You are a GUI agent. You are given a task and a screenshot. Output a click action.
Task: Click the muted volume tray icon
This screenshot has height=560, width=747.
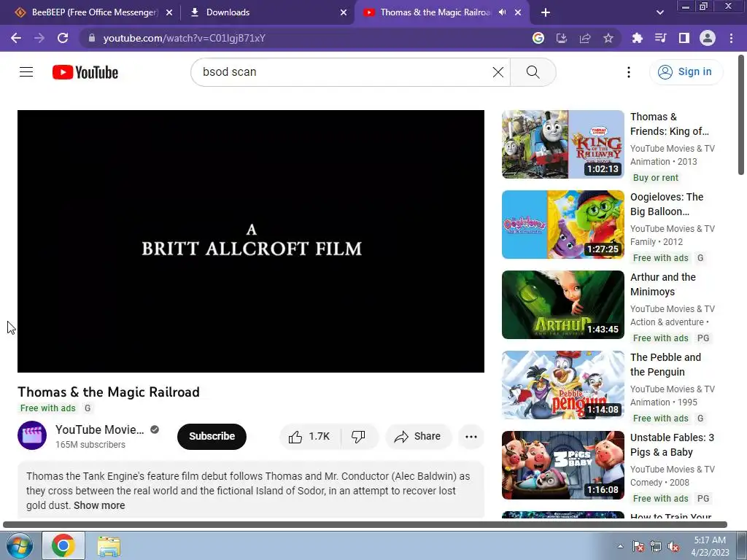[673, 547]
